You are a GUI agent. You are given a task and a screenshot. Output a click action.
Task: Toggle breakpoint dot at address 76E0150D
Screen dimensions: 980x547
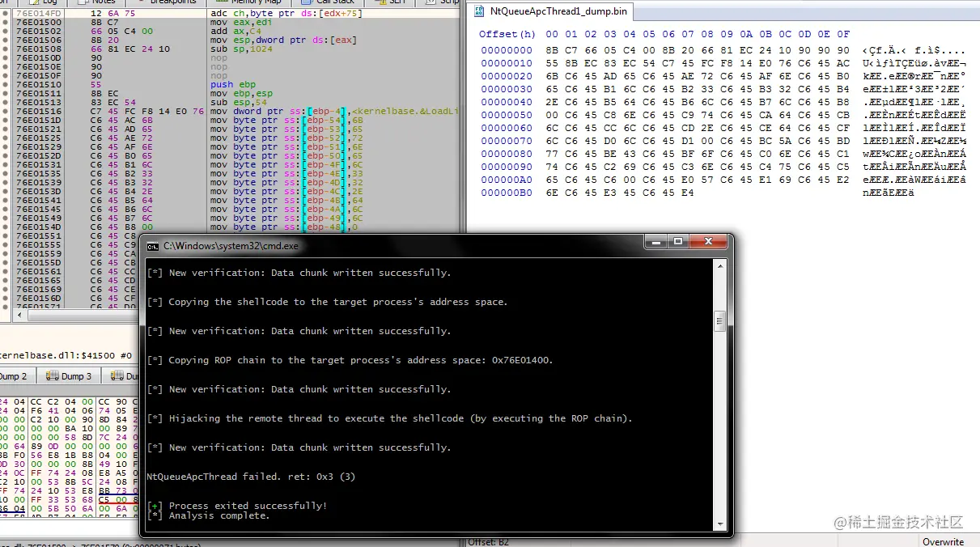[x=6, y=58]
